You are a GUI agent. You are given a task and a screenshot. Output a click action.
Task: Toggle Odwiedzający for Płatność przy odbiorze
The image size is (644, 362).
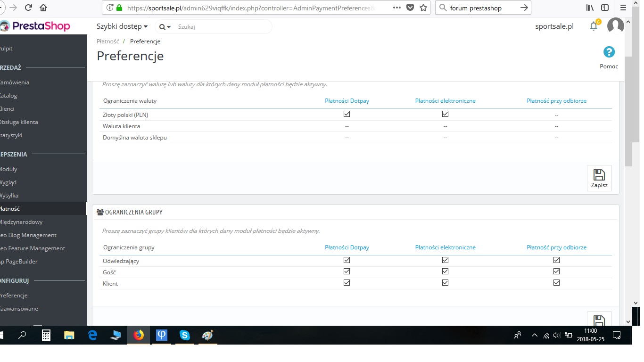(556, 260)
